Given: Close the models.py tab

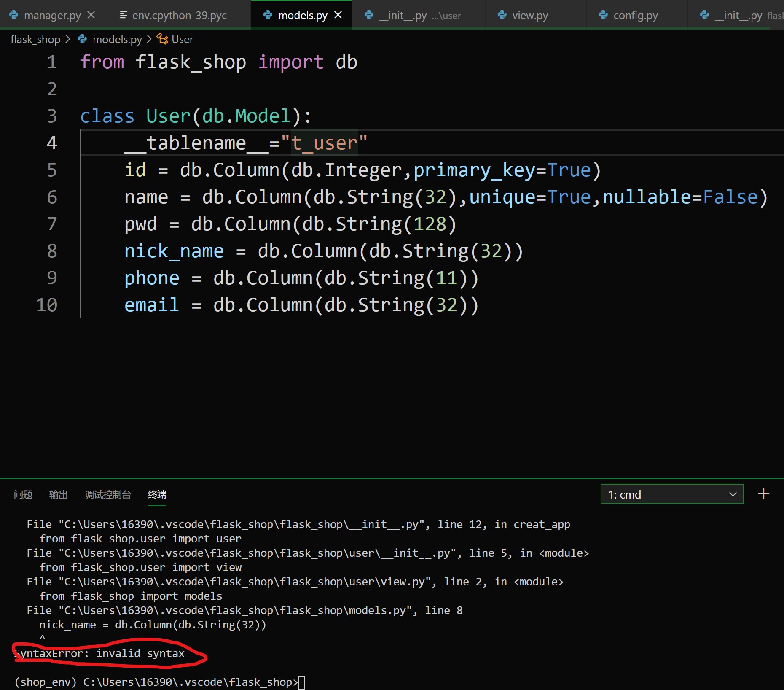Looking at the screenshot, I should pyautogui.click(x=338, y=15).
